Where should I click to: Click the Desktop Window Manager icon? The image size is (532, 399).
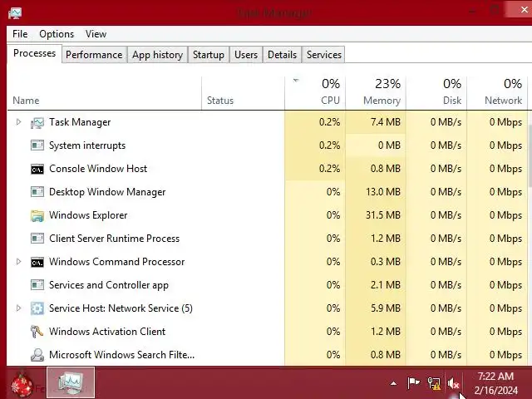(x=37, y=192)
